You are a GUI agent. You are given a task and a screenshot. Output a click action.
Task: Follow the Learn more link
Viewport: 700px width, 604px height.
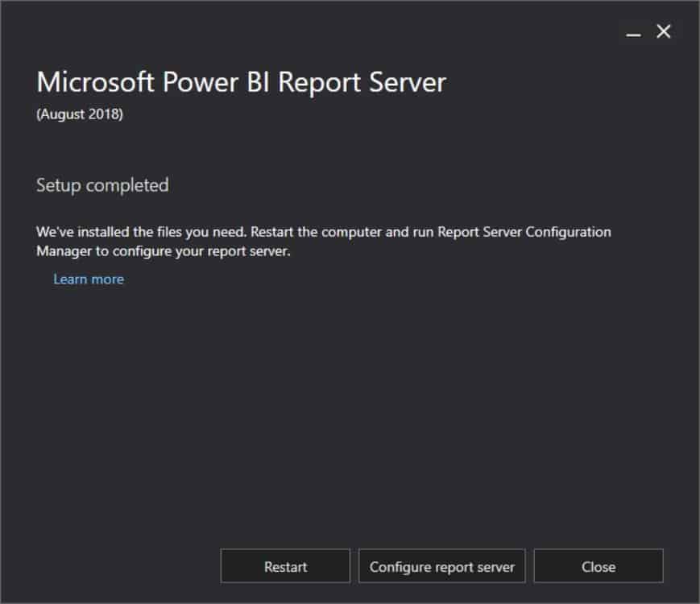89,279
